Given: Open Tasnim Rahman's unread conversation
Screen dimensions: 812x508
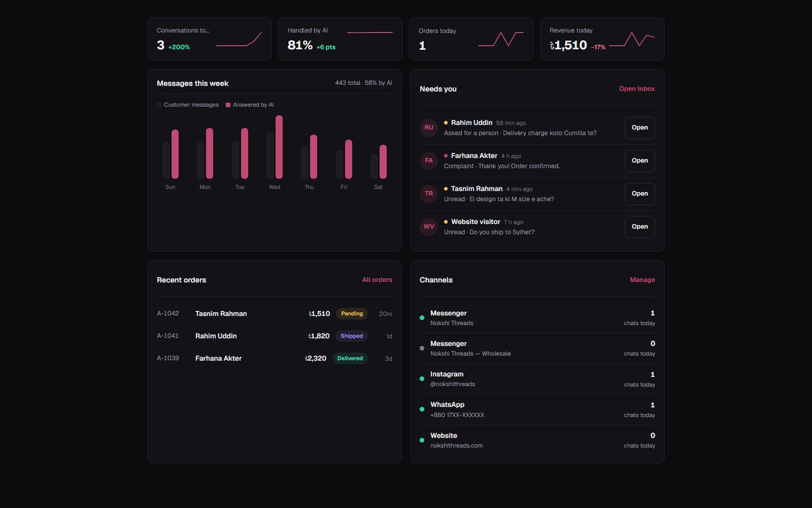Looking at the screenshot, I should pos(639,194).
